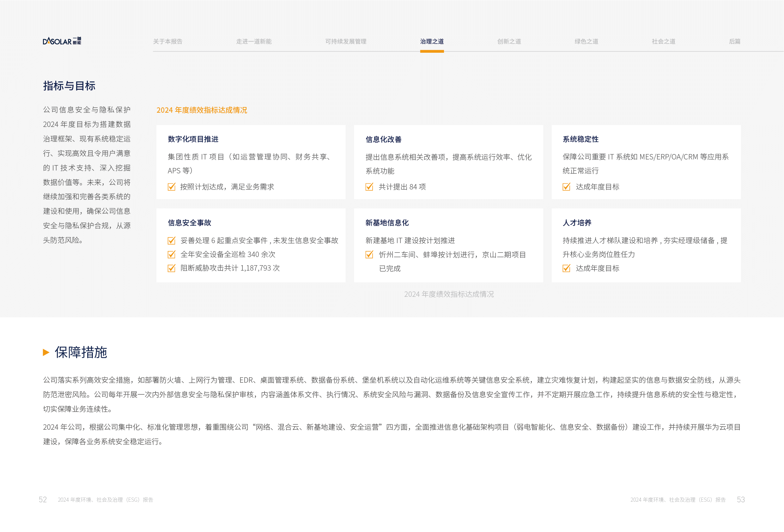784x532 pixels.
Task: Select the active 治理之道 tab
Action: [x=432, y=41]
